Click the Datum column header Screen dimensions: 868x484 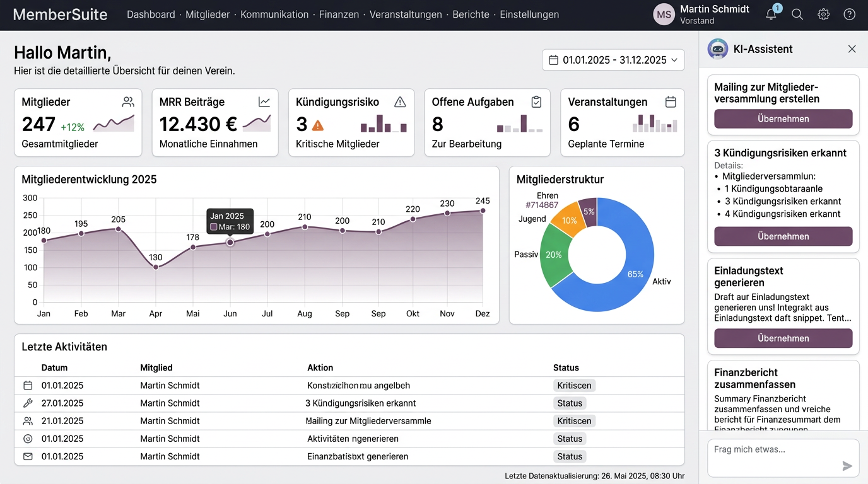tap(54, 367)
